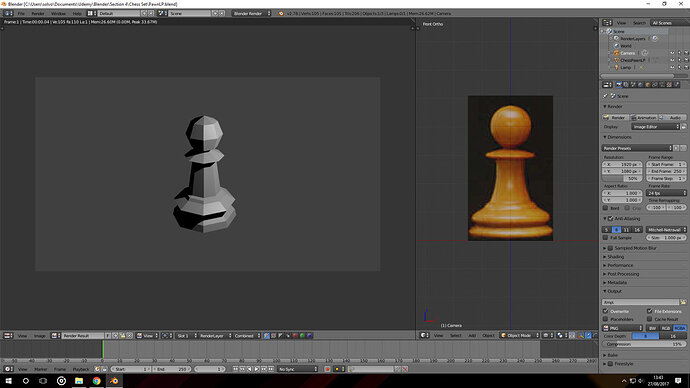This screenshot has height=388, width=690.
Task: Enable the Border render checkbox
Action: click(x=606, y=208)
